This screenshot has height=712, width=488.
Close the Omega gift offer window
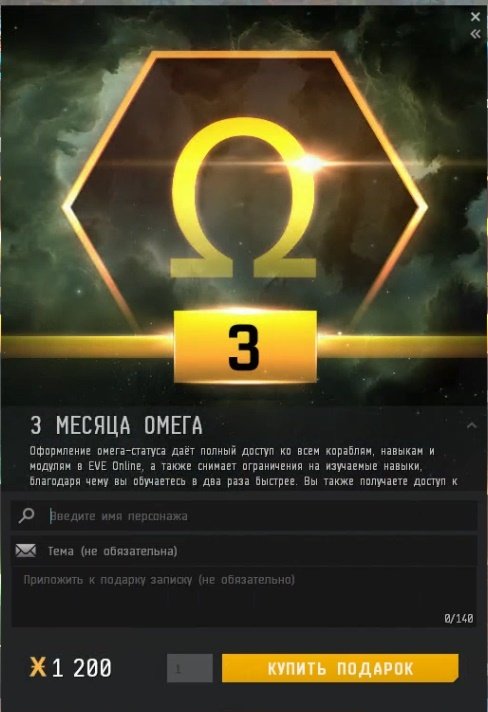(475, 17)
